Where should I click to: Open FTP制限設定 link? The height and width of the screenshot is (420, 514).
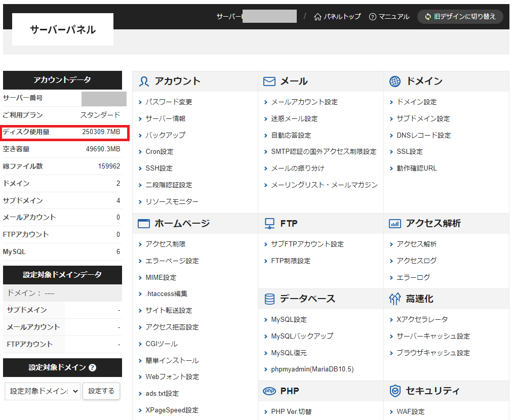(291, 261)
